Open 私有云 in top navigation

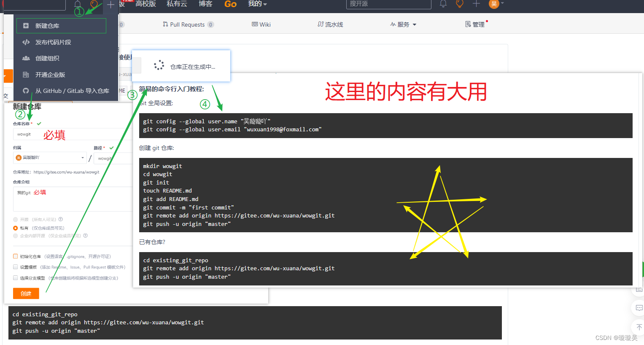[177, 4]
